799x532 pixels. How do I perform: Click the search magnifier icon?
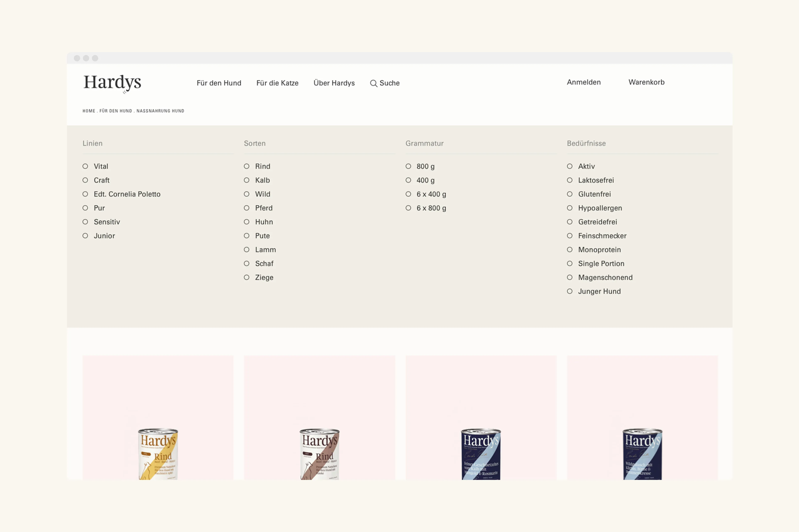pos(373,83)
